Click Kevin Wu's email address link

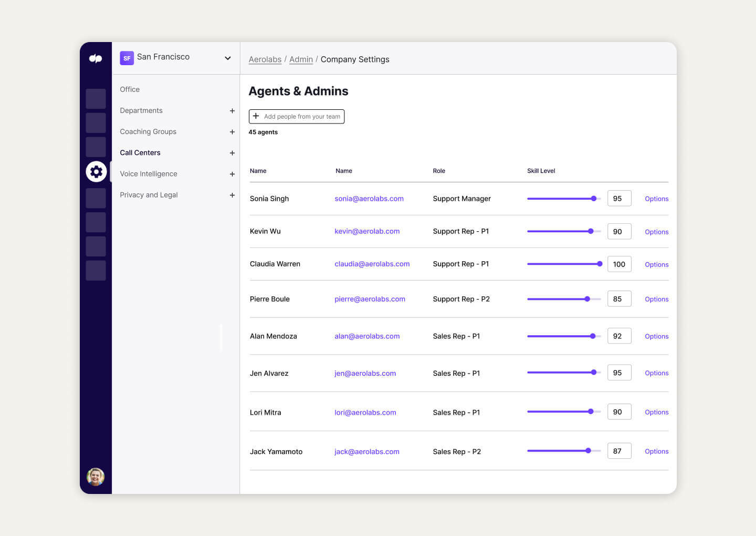coord(367,231)
